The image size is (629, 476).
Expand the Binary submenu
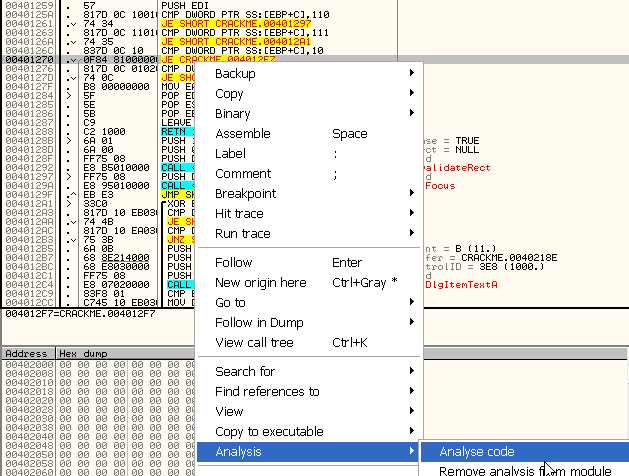click(x=232, y=114)
